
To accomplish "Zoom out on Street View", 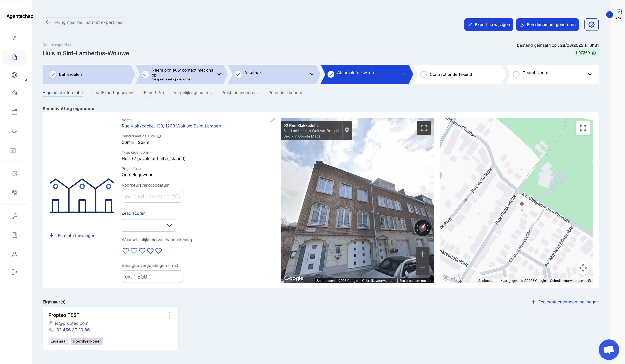I will pyautogui.click(x=423, y=268).
